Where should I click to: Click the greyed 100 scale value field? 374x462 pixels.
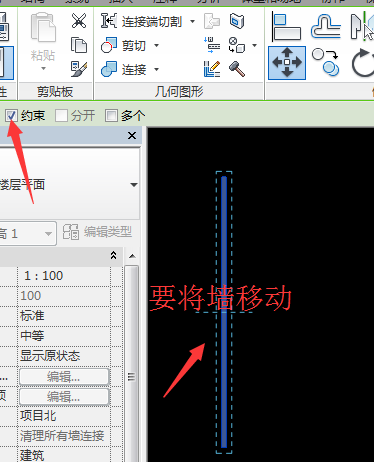[63, 296]
